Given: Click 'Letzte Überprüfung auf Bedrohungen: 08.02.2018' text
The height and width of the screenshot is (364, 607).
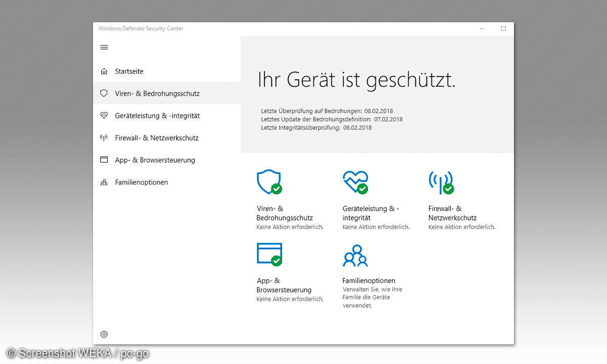Looking at the screenshot, I should point(327,111).
